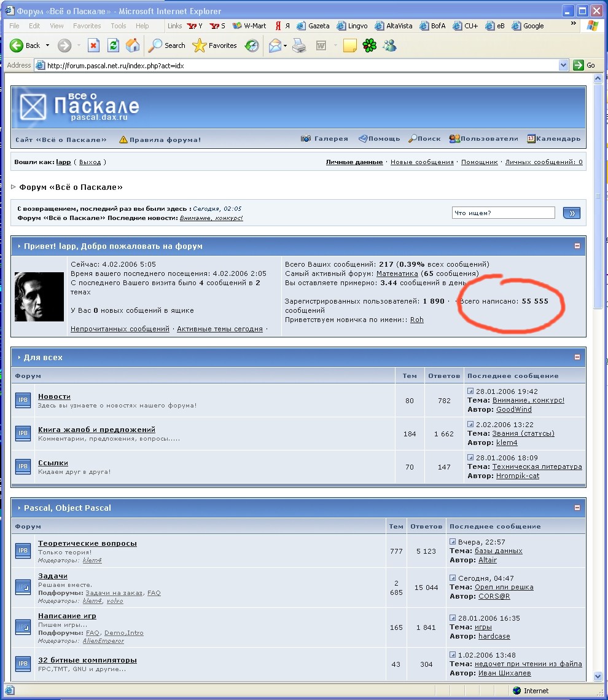Open the Tools menu

118,26
